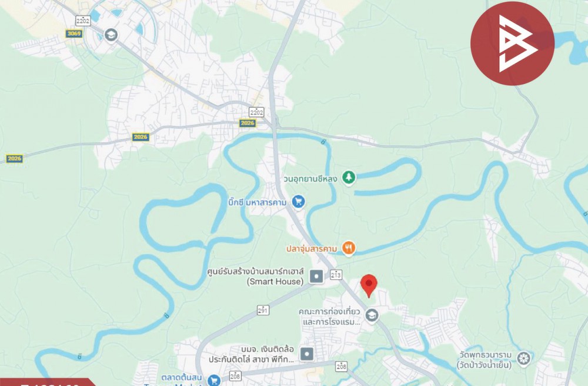Image resolution: width=588 pixels, height=386 pixels.
Task: Click the graduation cap icon by คณะการท่องเที่ยว
Action: click(x=372, y=315)
